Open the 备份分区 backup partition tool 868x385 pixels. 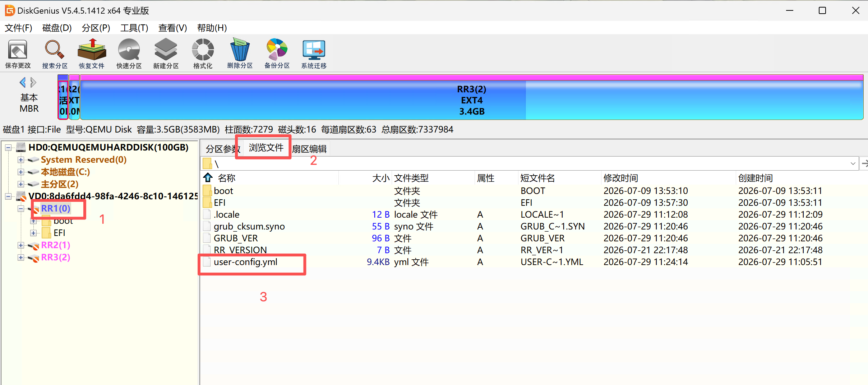[x=277, y=54]
